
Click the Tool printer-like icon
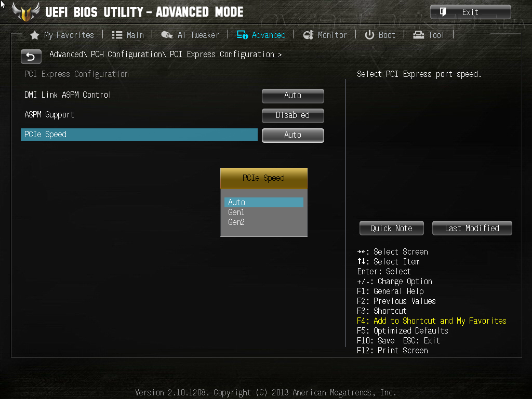pos(418,35)
